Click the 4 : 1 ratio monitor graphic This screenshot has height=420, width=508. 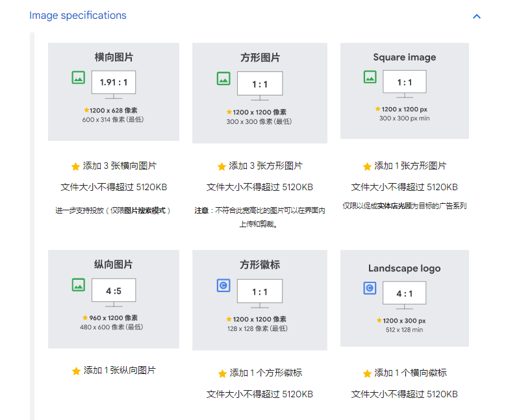(x=404, y=294)
